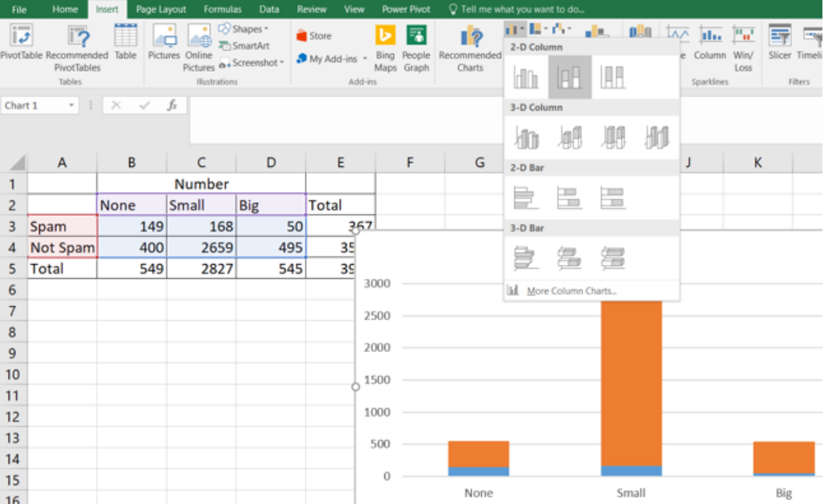Select the 2-D Stacked Column chart
Image resolution: width=824 pixels, height=504 pixels.
pos(570,77)
